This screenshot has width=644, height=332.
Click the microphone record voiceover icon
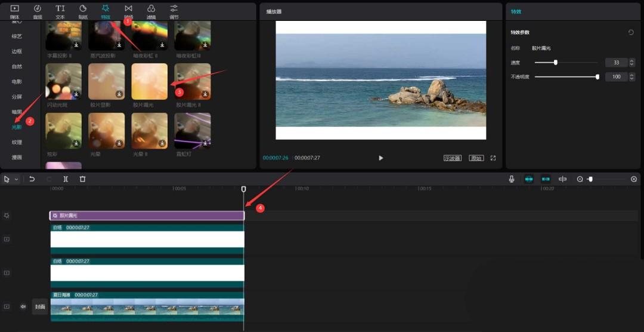(512, 179)
